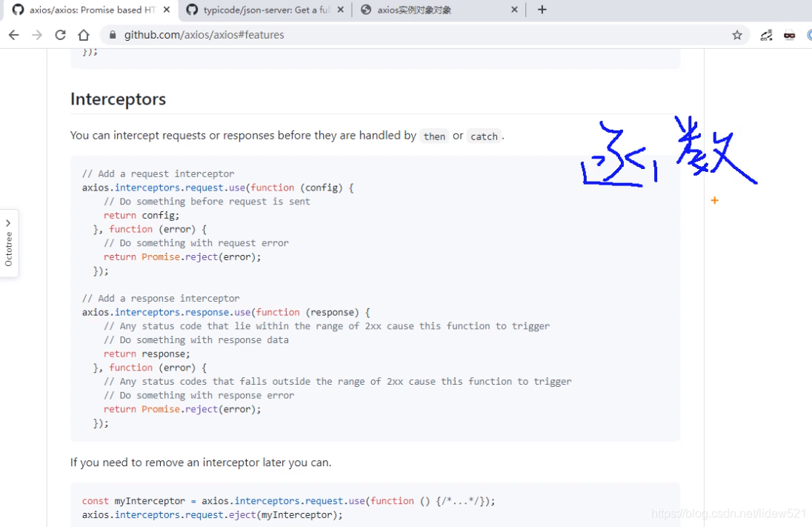Close the typicode/json-server tab

pos(340,10)
